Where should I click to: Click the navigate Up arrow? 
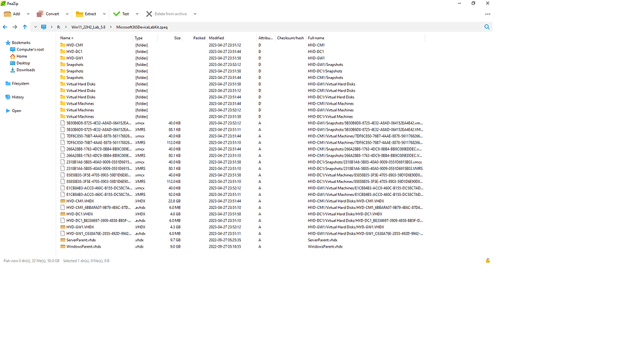(25, 27)
